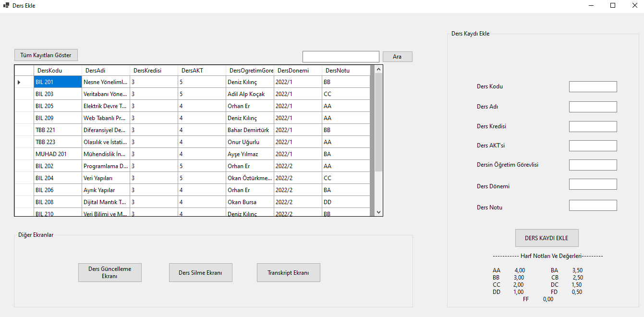Click the Tüm Kayıtları Göster button
The height and width of the screenshot is (317, 644).
[46, 55]
